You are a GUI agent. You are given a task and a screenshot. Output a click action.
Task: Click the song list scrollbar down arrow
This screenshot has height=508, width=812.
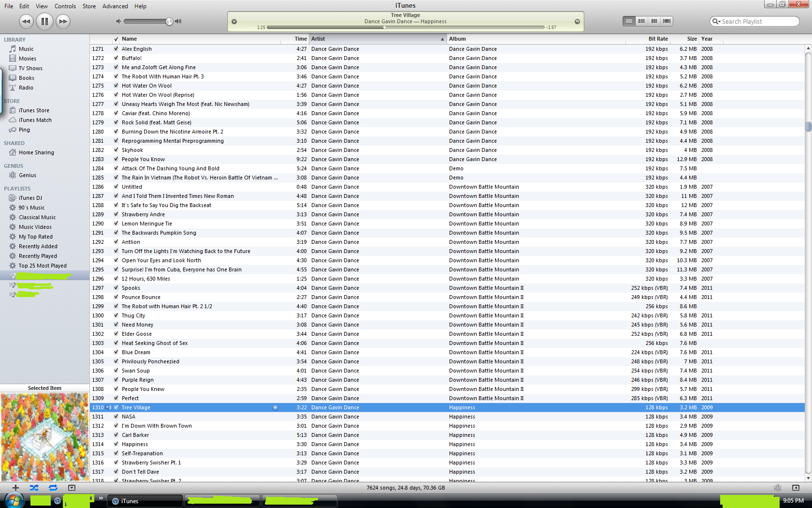pos(808,478)
